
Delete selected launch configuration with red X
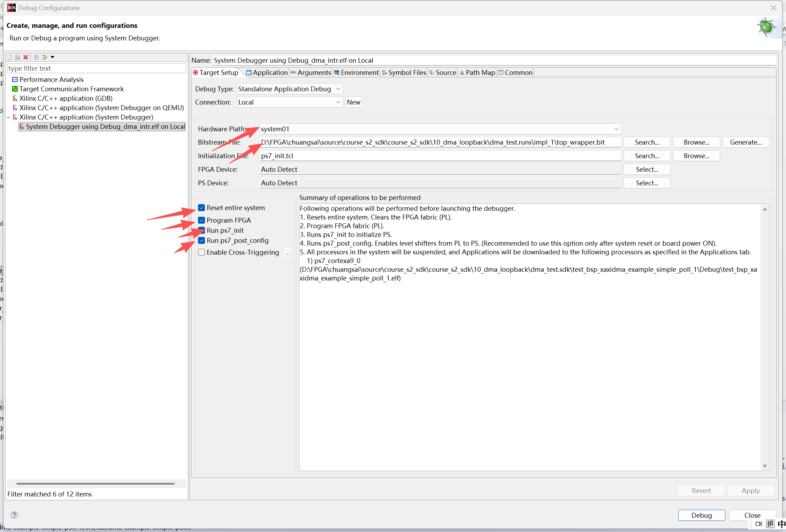25,57
